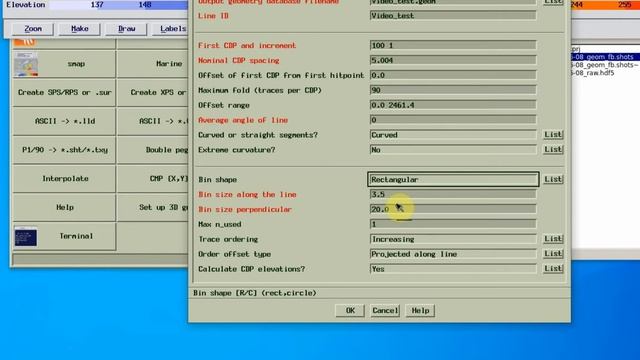The image size is (640, 360).
Task: Select the geom_fb.shots highlighted file
Action: [x=605, y=57]
